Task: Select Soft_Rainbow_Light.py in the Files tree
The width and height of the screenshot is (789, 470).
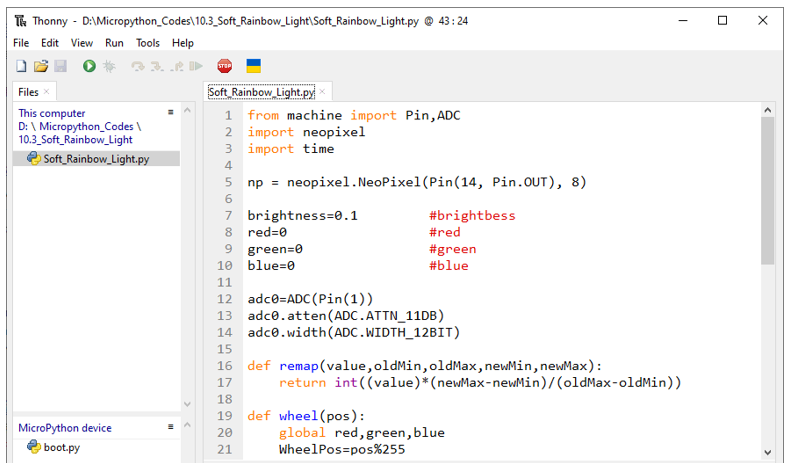Action: tap(96, 159)
